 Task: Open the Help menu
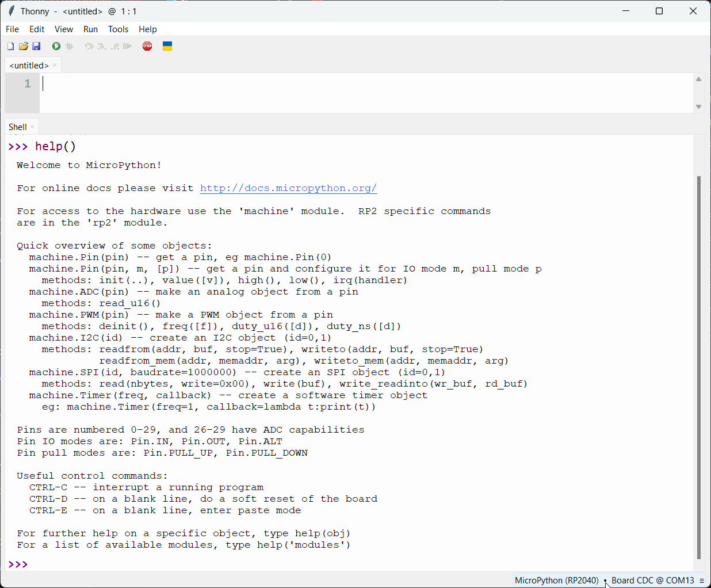pos(148,29)
